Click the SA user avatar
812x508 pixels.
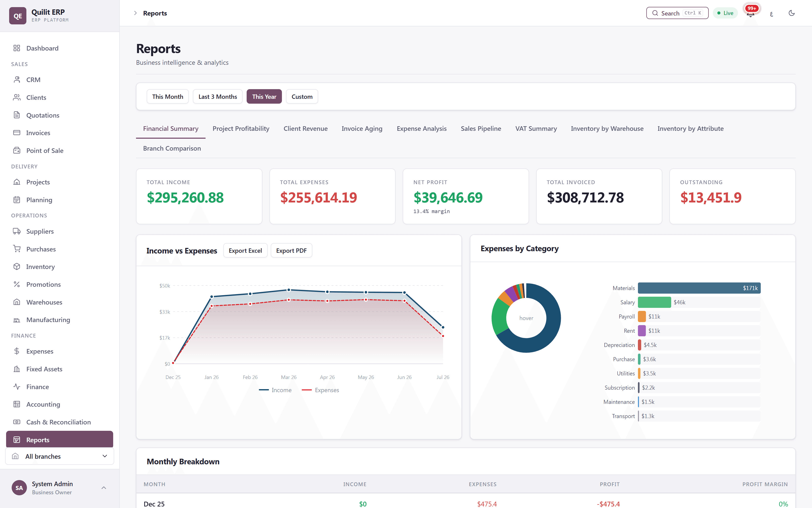pyautogui.click(x=19, y=488)
